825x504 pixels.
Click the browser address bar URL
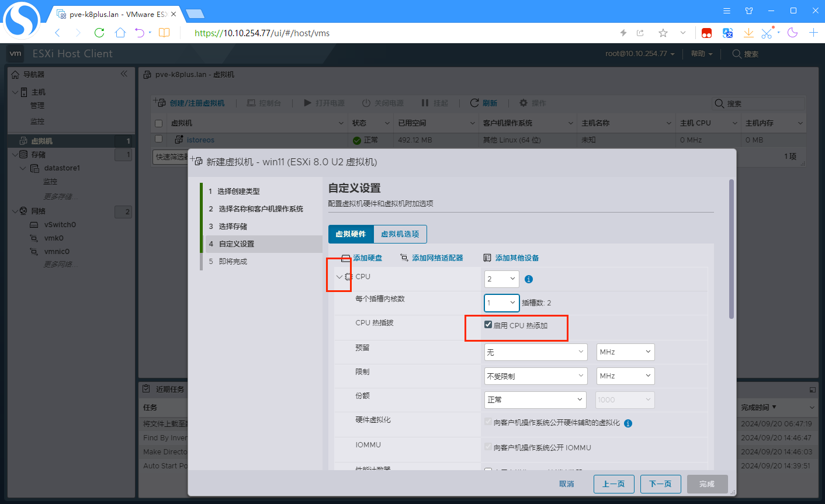point(262,33)
